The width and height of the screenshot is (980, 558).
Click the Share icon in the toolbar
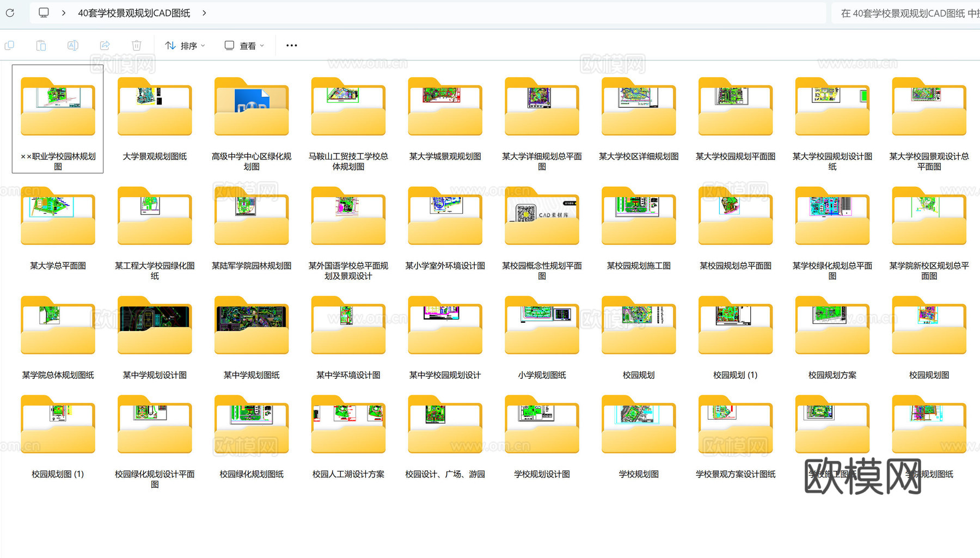pyautogui.click(x=105, y=45)
